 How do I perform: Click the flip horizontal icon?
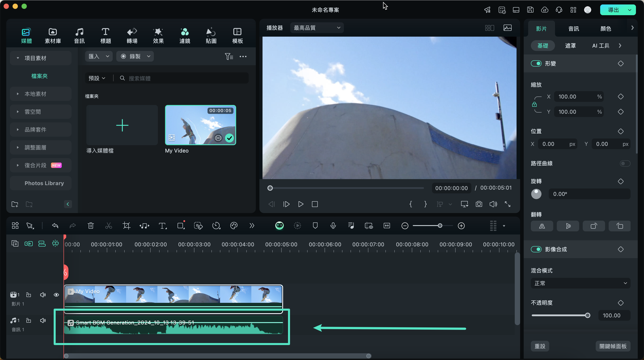[542, 226]
